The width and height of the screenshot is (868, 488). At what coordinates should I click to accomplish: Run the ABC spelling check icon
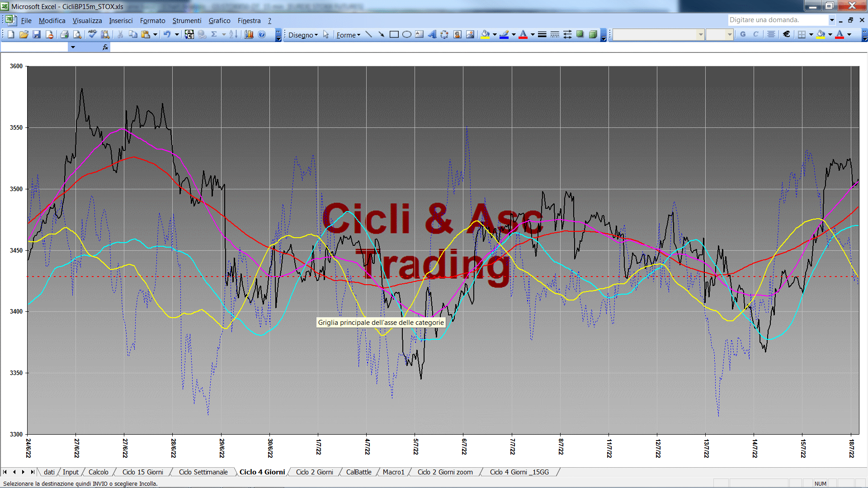93,34
